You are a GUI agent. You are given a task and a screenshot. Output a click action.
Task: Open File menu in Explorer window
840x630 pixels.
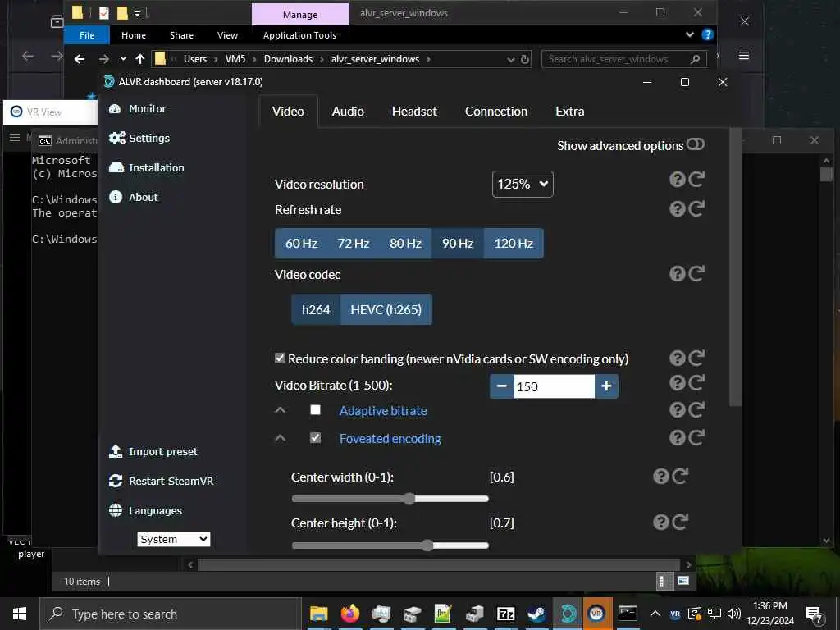[x=87, y=35]
